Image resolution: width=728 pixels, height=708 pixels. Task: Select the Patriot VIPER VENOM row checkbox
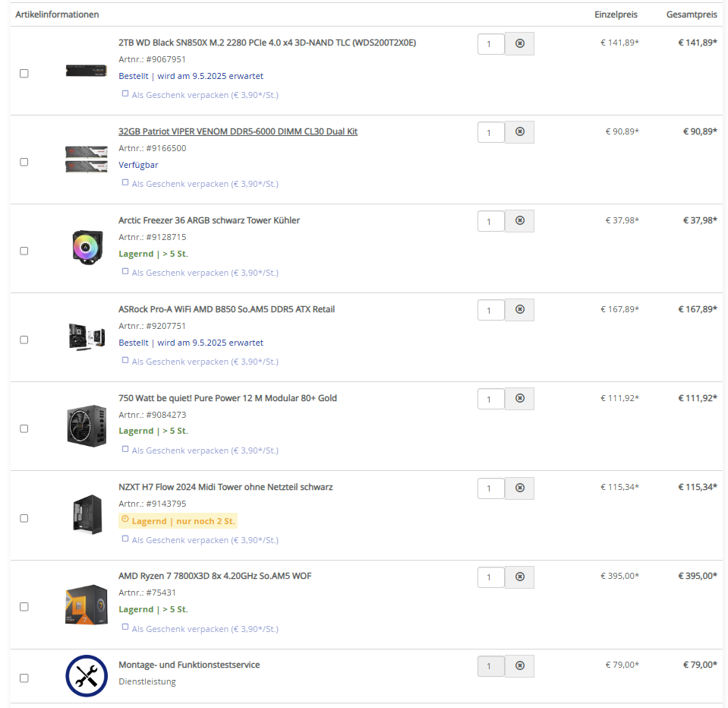[x=24, y=162]
